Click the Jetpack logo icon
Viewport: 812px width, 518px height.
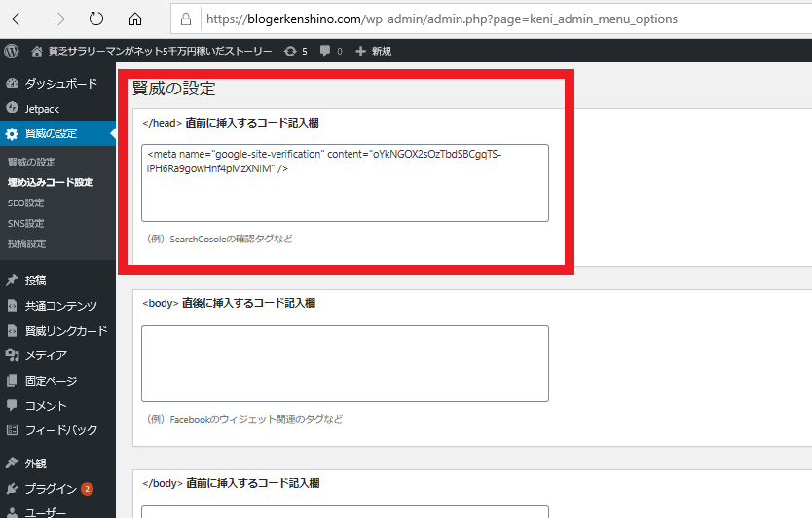[x=12, y=108]
